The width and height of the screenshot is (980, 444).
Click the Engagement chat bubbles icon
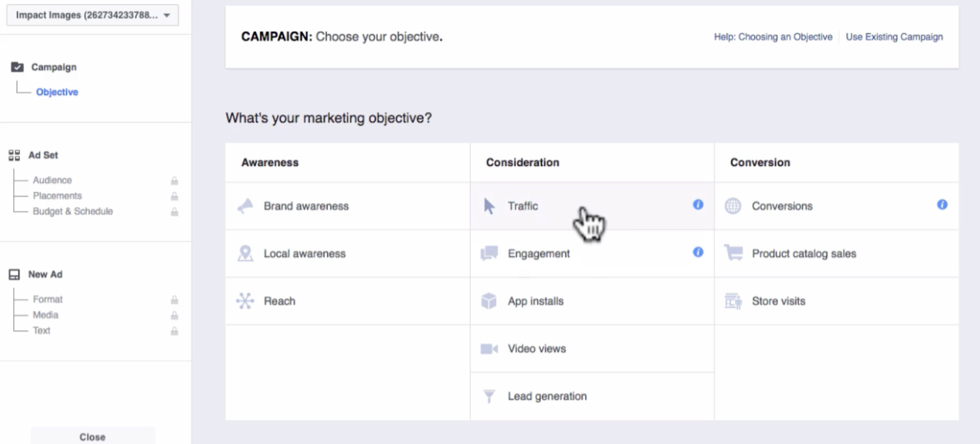tap(489, 254)
